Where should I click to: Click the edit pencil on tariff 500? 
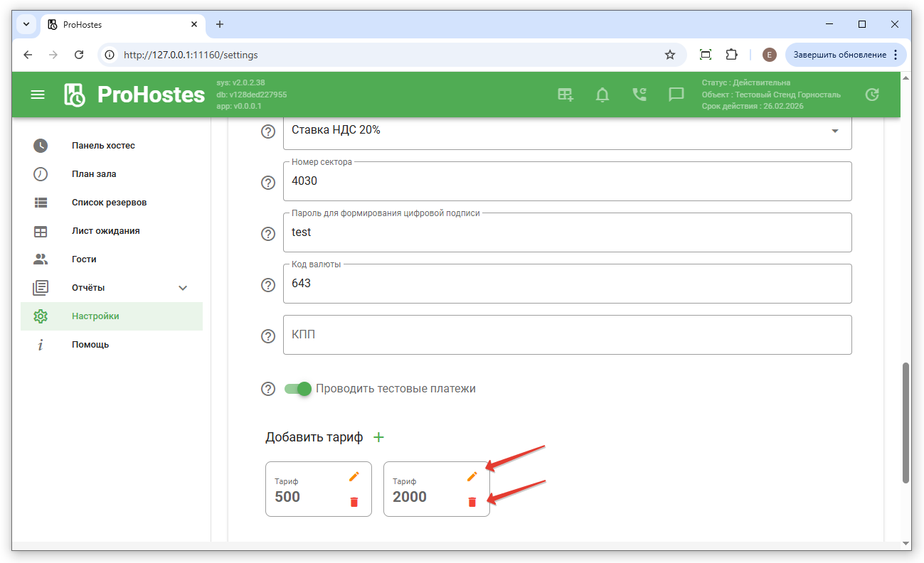click(354, 476)
